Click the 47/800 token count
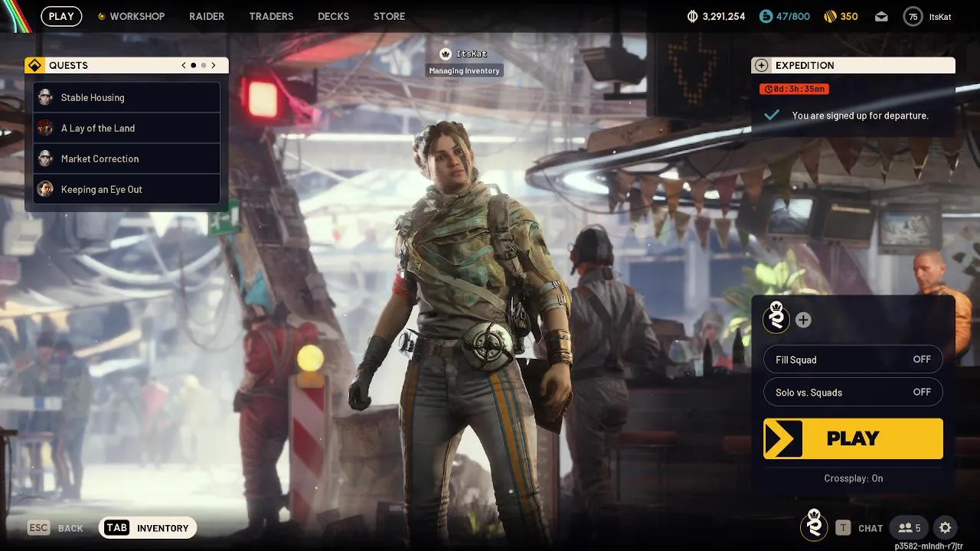Screen dimensions: 980x551 click(793, 16)
